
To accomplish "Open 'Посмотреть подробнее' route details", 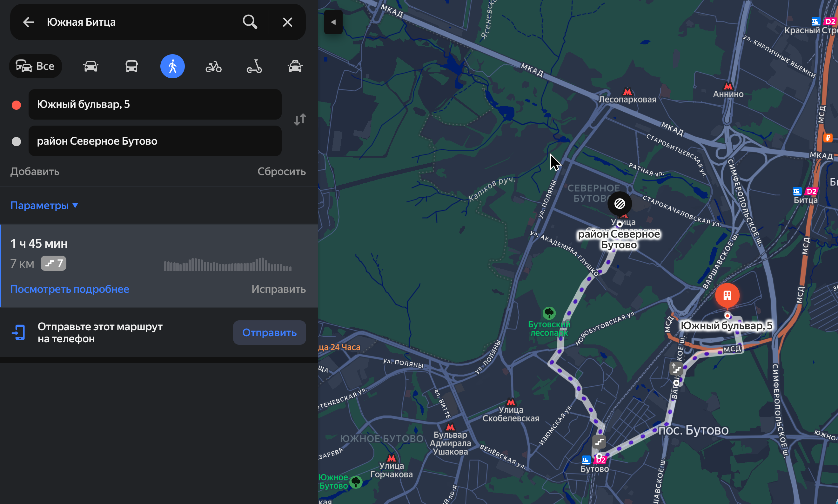I will coord(70,289).
